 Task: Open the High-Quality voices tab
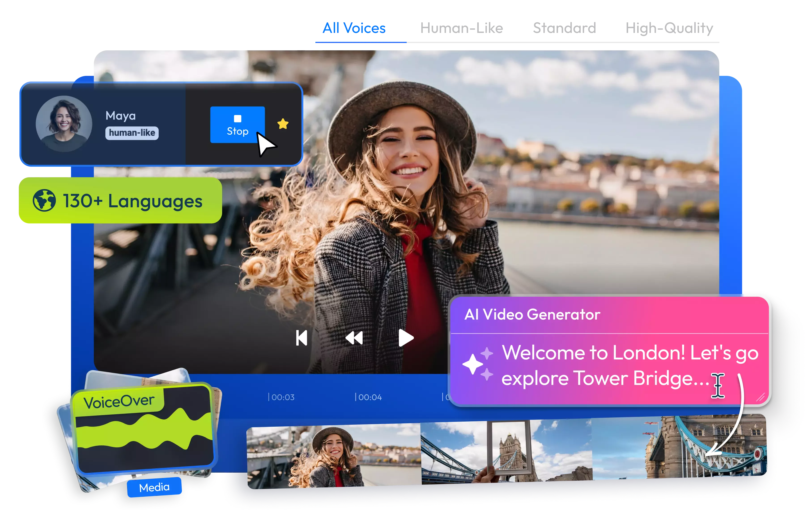point(669,28)
